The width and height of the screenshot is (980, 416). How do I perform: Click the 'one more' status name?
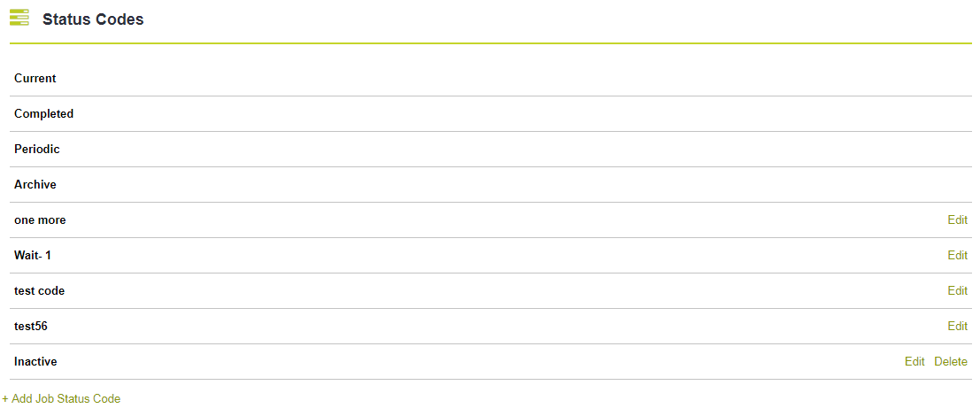40,220
